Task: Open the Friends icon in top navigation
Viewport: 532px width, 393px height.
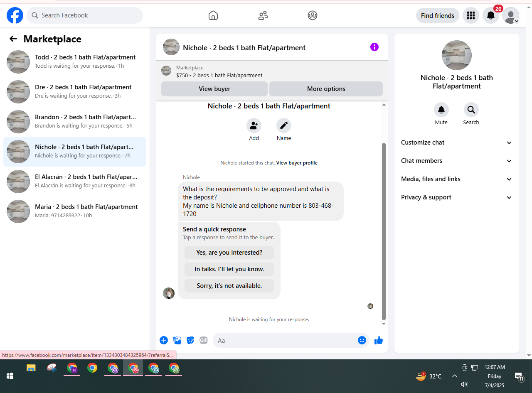Action: point(263,15)
